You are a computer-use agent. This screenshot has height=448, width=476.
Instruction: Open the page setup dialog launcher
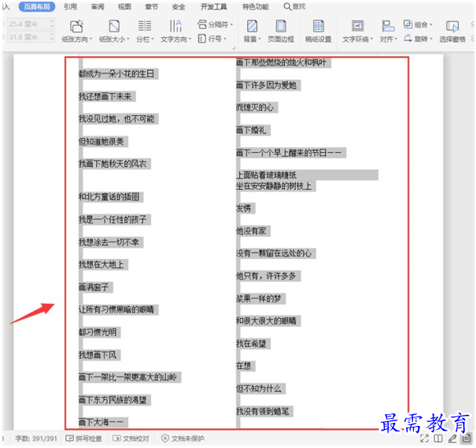(x=234, y=48)
